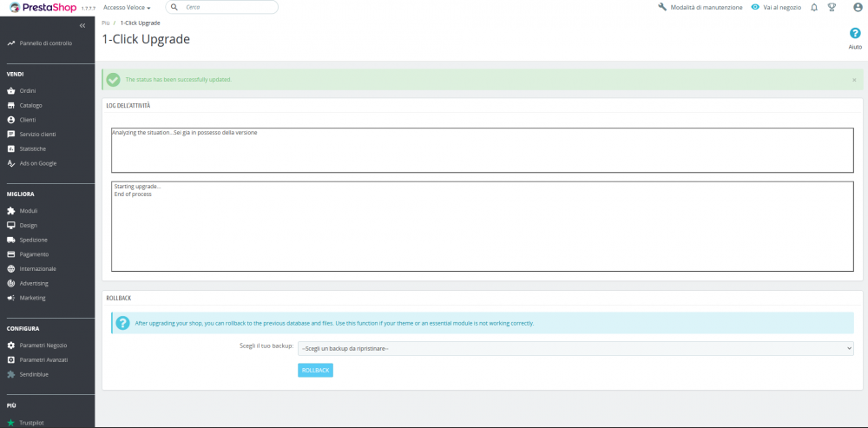Click the trophy icon
Viewport: 868px width, 428px height.
[832, 7]
